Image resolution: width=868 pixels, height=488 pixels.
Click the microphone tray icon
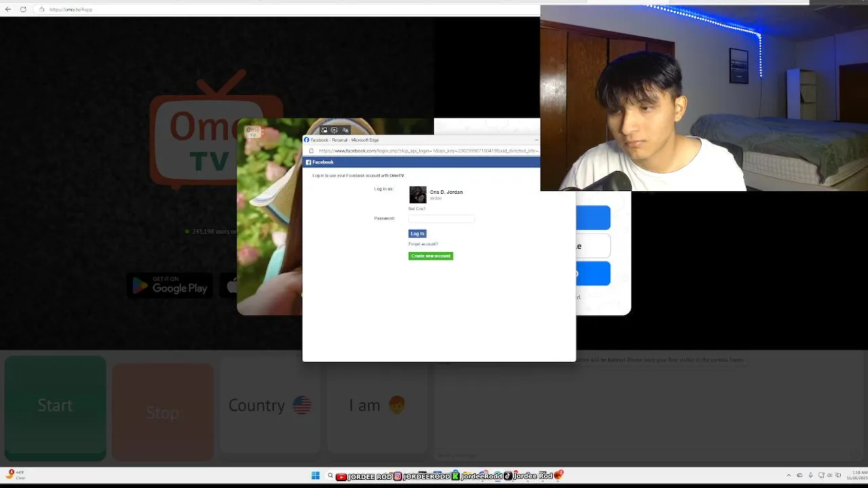pyautogui.click(x=810, y=475)
